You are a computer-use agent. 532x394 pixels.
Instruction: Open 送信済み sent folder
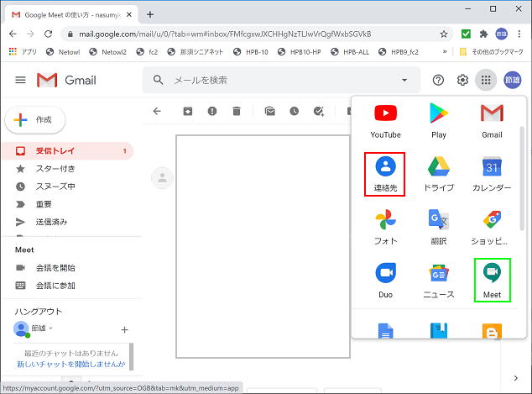[x=51, y=222]
